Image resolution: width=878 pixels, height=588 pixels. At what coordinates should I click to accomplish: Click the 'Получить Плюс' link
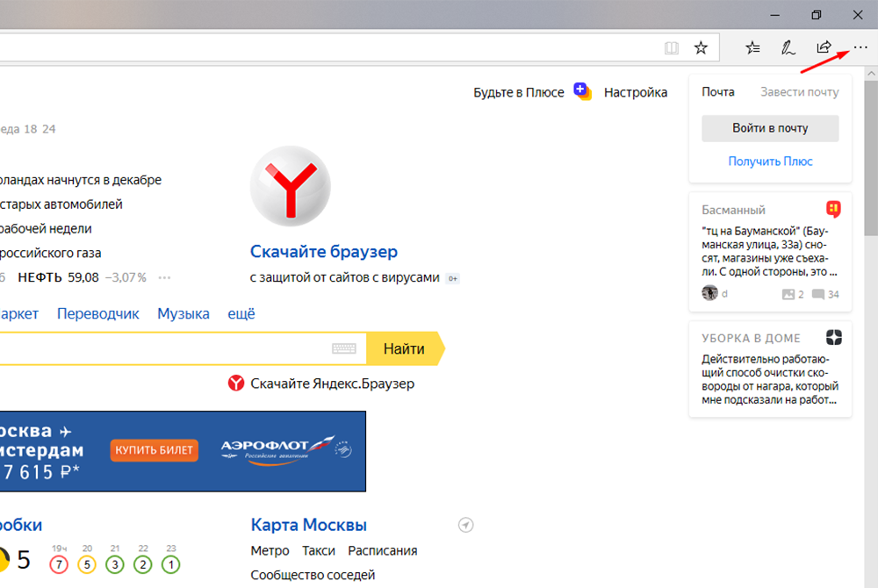click(770, 161)
